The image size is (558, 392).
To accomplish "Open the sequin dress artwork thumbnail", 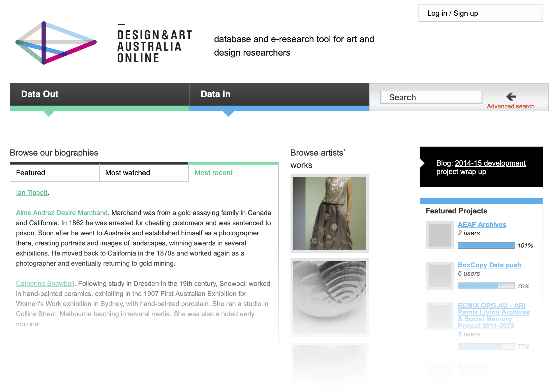I will tap(330, 213).
